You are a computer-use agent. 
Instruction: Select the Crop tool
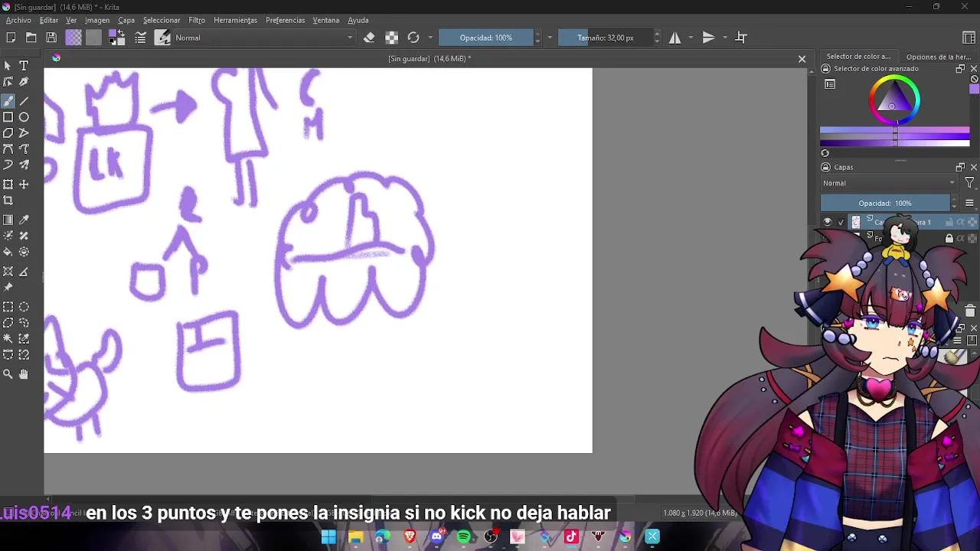8,201
